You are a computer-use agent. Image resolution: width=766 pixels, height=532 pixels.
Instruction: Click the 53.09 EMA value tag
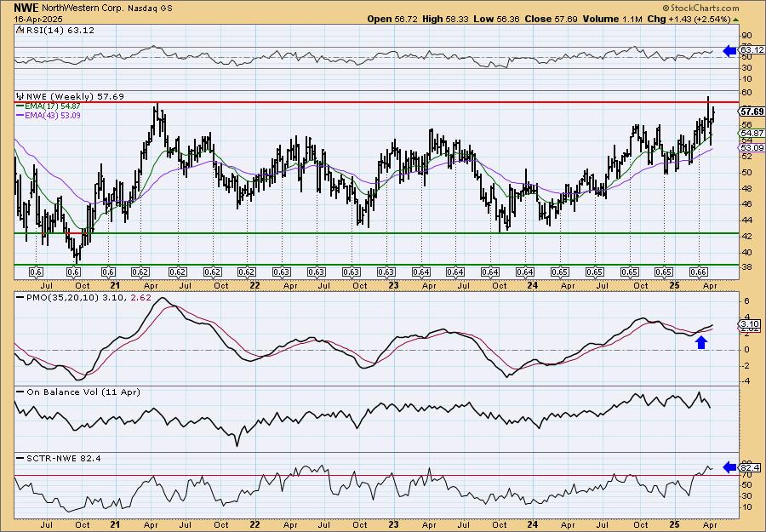coord(752,147)
